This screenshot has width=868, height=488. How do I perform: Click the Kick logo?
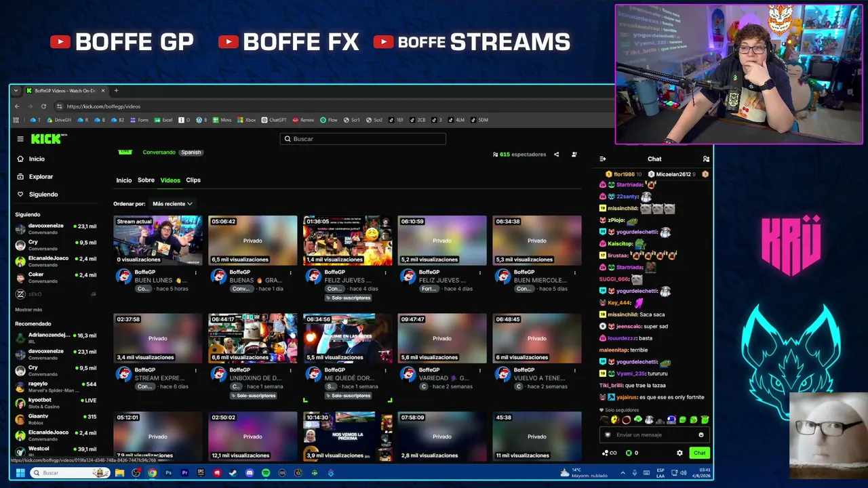pyautogui.click(x=49, y=139)
